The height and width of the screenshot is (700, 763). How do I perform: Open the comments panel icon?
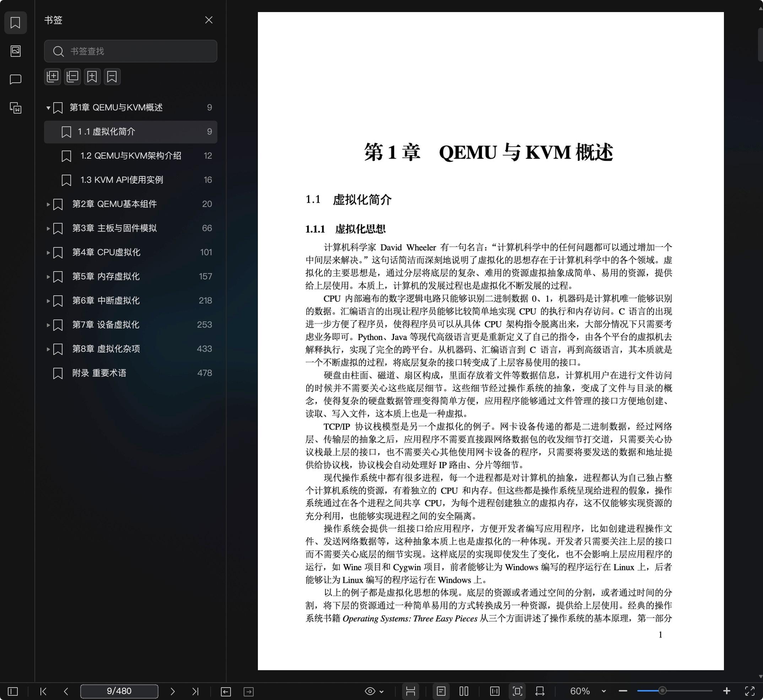point(15,79)
